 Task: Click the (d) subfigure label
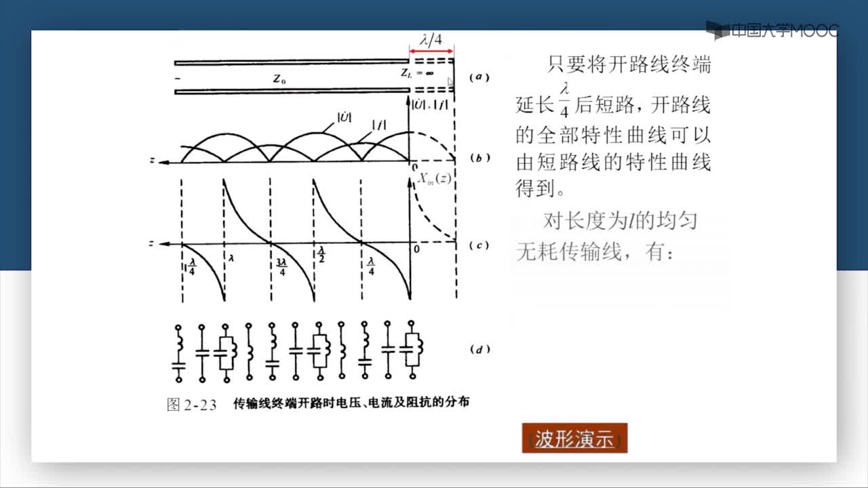pyautogui.click(x=479, y=350)
